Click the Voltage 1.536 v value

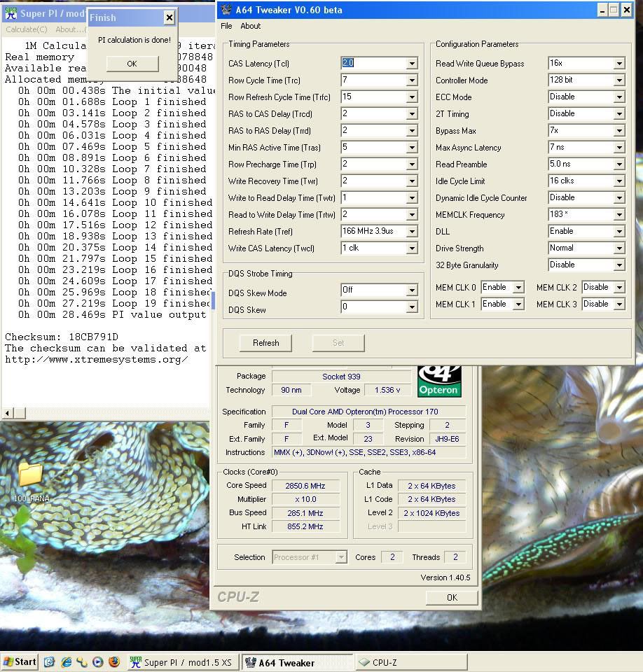click(x=387, y=390)
